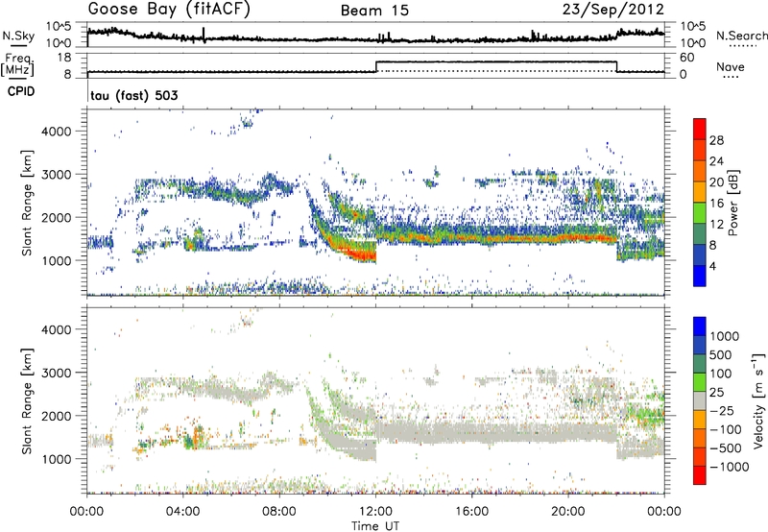Click the 'CPID' label
The image size is (768, 532).
tap(21, 91)
